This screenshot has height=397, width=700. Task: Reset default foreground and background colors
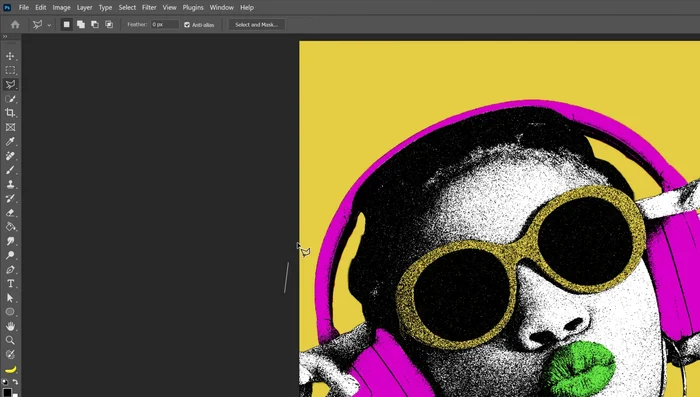click(x=5, y=382)
